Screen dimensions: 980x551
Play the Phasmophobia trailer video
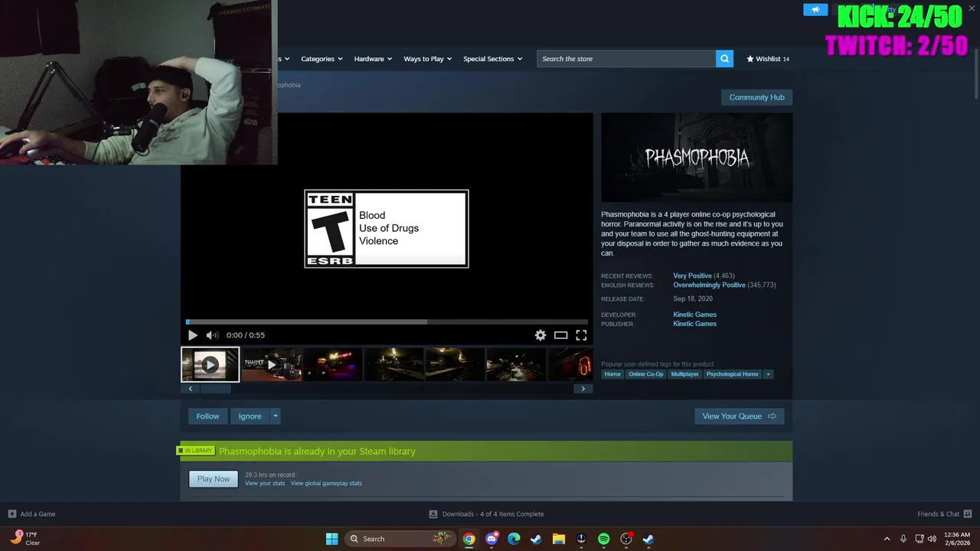tap(192, 335)
